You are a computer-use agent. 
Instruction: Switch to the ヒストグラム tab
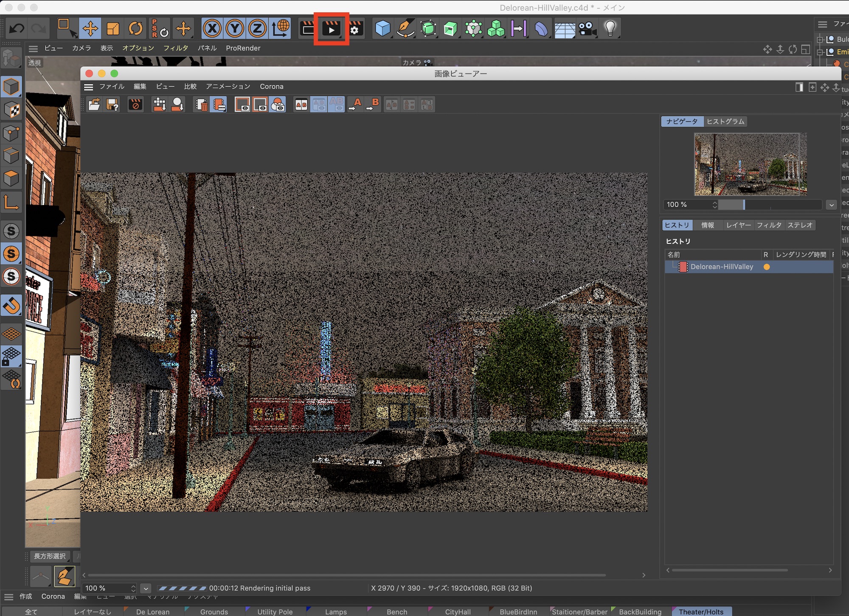(725, 121)
